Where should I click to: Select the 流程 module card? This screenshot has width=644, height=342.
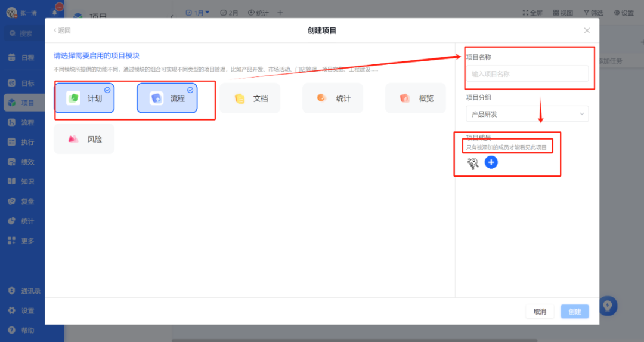tap(167, 98)
